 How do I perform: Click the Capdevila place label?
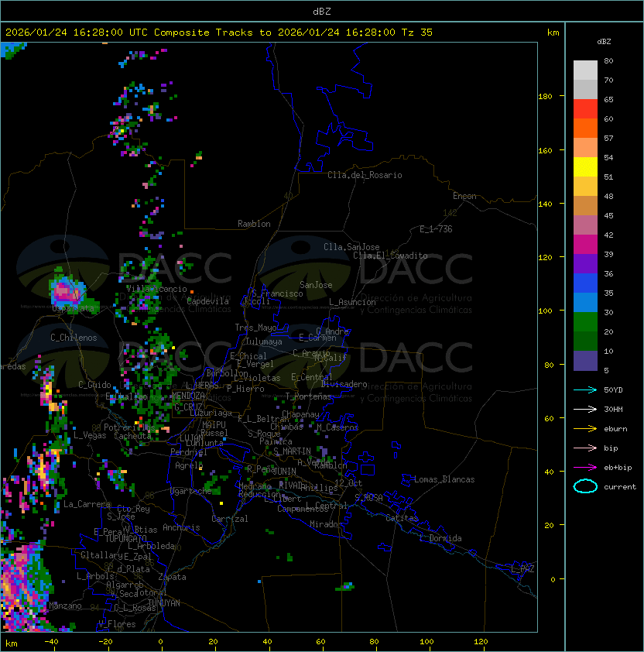click(x=207, y=301)
